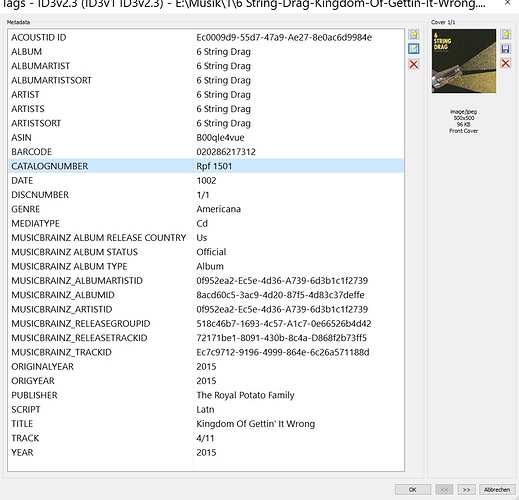
Task: Select the TITLE row
Action: (206, 424)
